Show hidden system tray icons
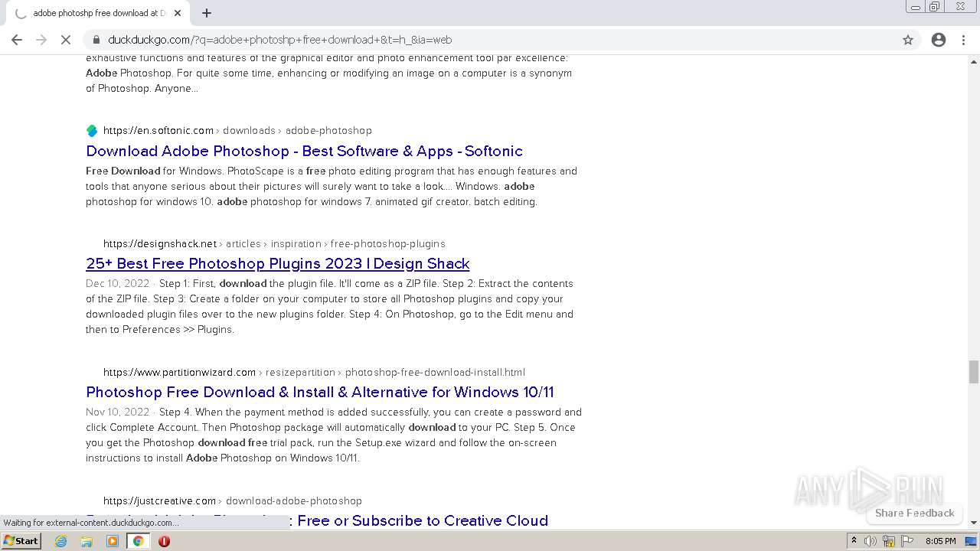 pyautogui.click(x=854, y=541)
